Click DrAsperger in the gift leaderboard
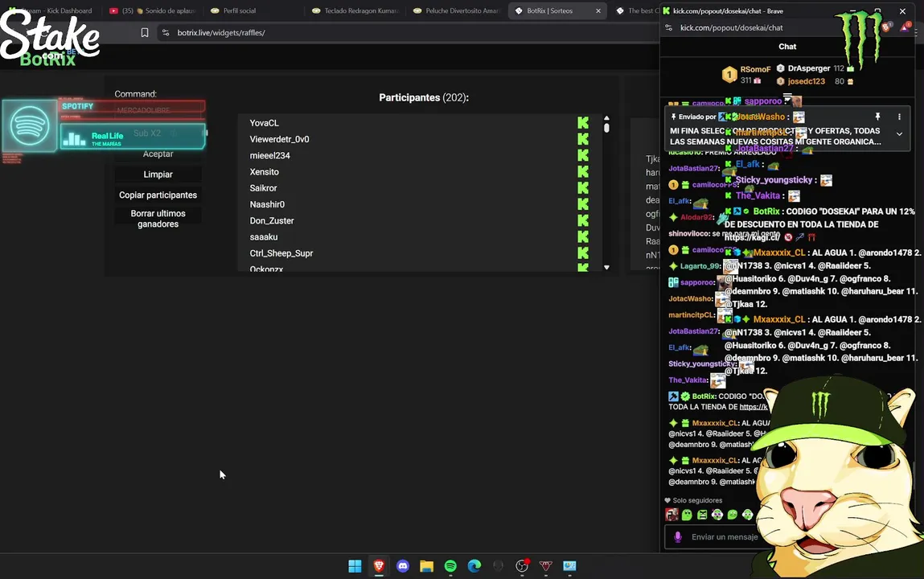 808,68
